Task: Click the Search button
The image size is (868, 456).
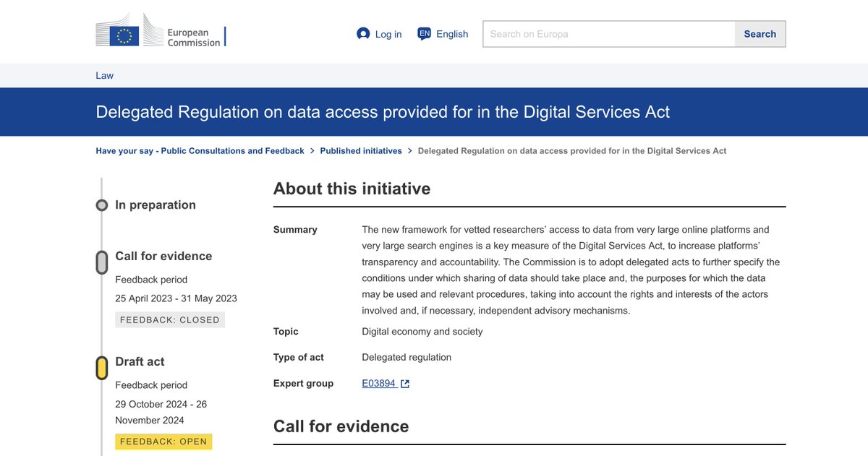Action: [x=760, y=34]
